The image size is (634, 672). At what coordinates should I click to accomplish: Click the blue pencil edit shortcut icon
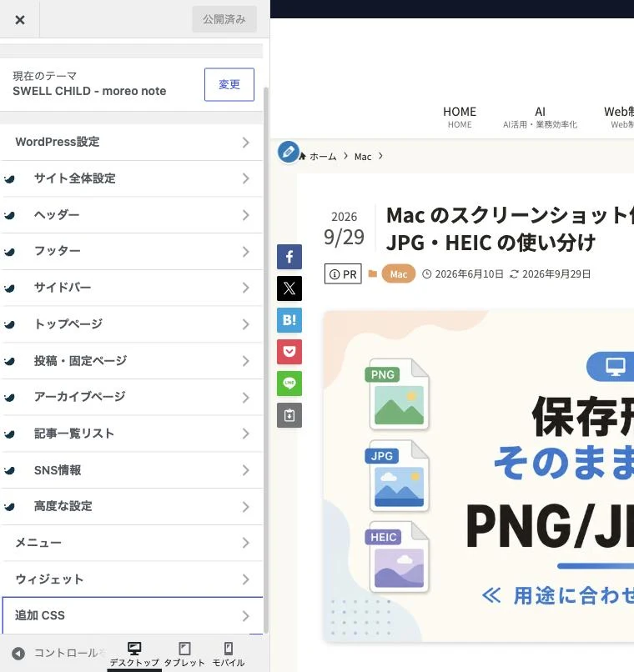click(288, 152)
